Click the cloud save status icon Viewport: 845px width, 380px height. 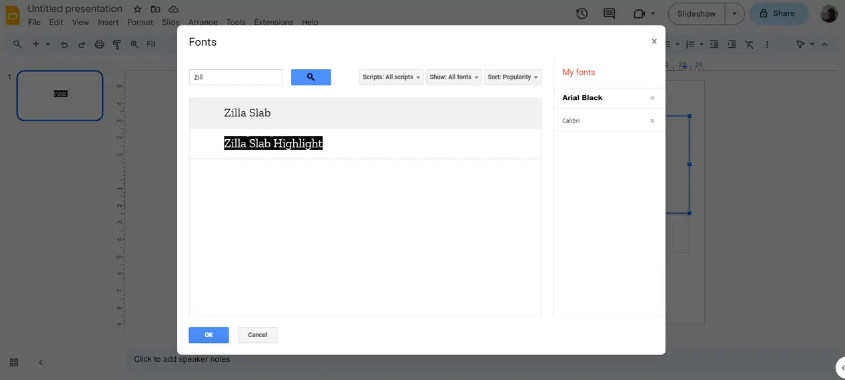(x=173, y=9)
